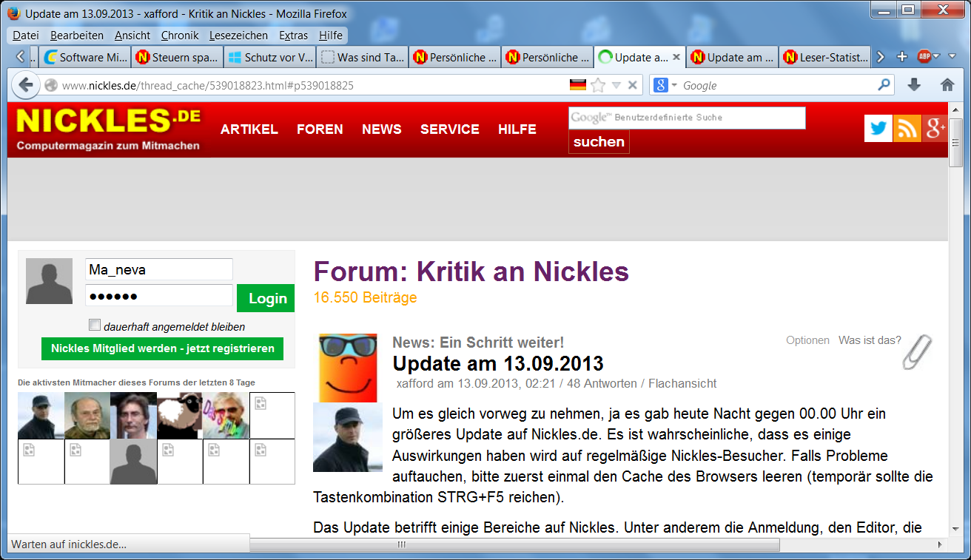Open the Nickles Google+ icon

click(x=935, y=128)
